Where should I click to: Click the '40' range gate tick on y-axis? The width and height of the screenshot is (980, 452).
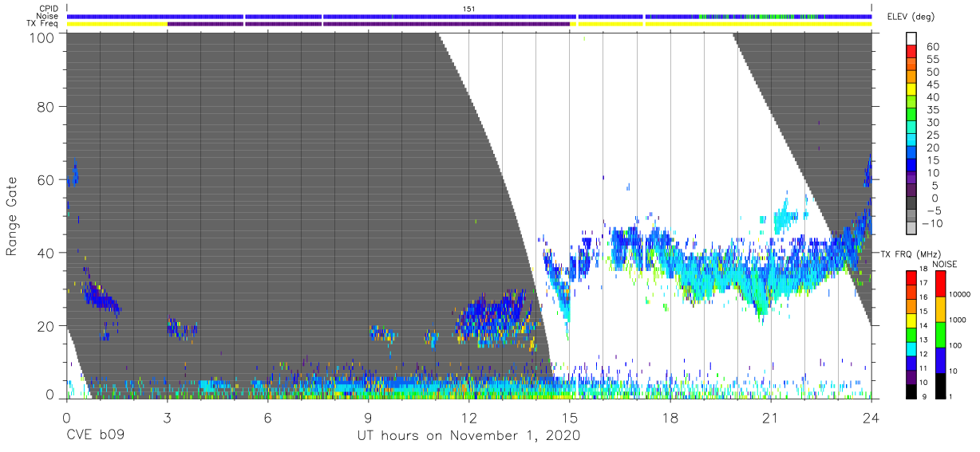click(x=46, y=253)
